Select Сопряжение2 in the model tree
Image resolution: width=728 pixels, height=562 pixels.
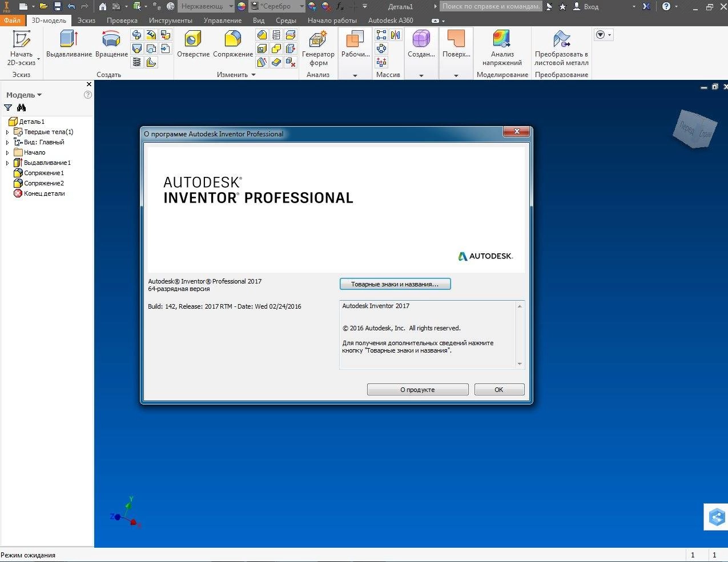point(39,183)
